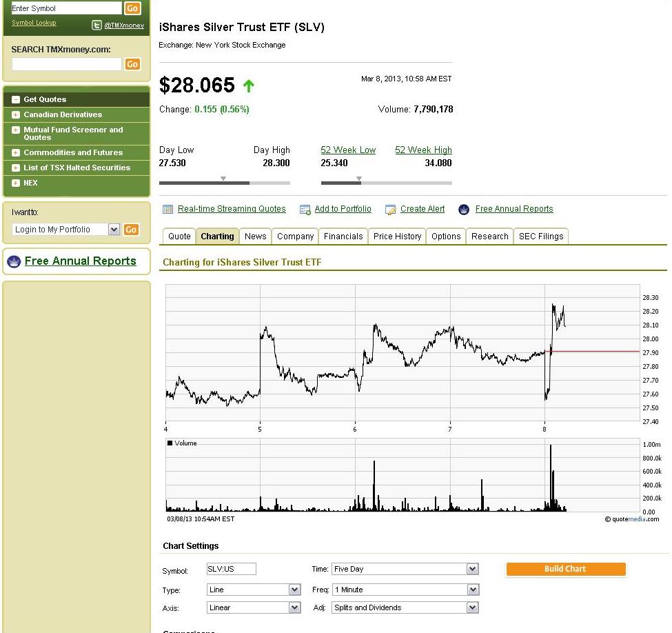Viewport: 672px width, 633px height.
Task: Click the sidebar Free Annual Reports globe icon
Action: (14, 261)
